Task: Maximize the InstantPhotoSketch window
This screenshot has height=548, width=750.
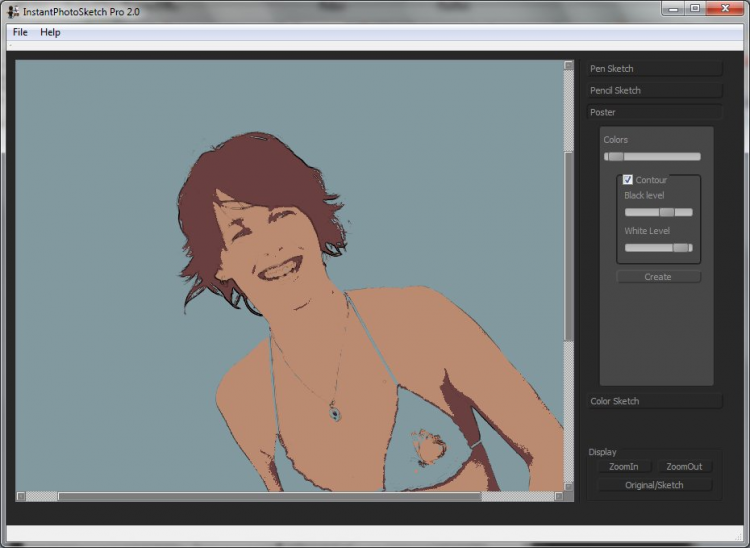Action: (x=695, y=9)
